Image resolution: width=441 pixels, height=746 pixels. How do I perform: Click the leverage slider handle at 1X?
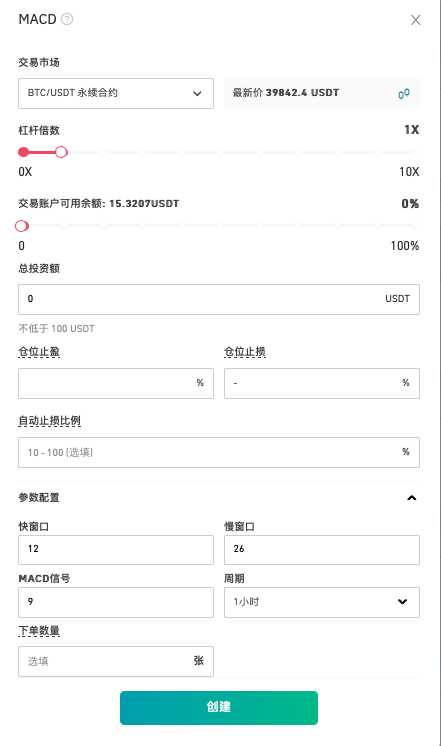click(x=61, y=152)
